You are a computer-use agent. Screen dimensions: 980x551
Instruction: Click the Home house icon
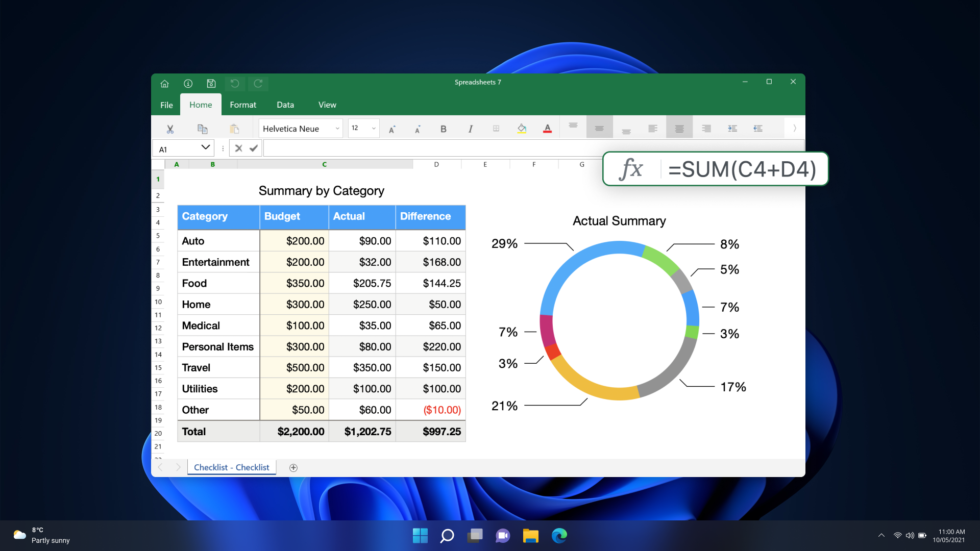[164, 84]
